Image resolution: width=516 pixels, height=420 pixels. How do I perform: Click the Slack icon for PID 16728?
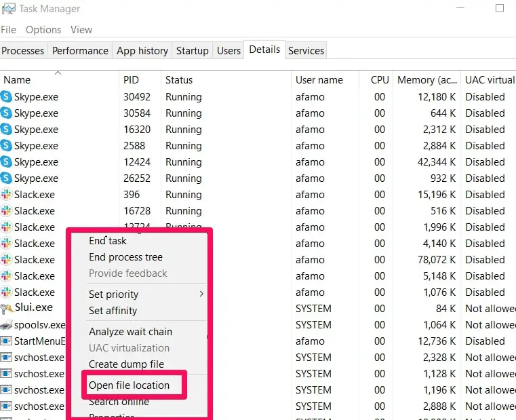tap(6, 211)
